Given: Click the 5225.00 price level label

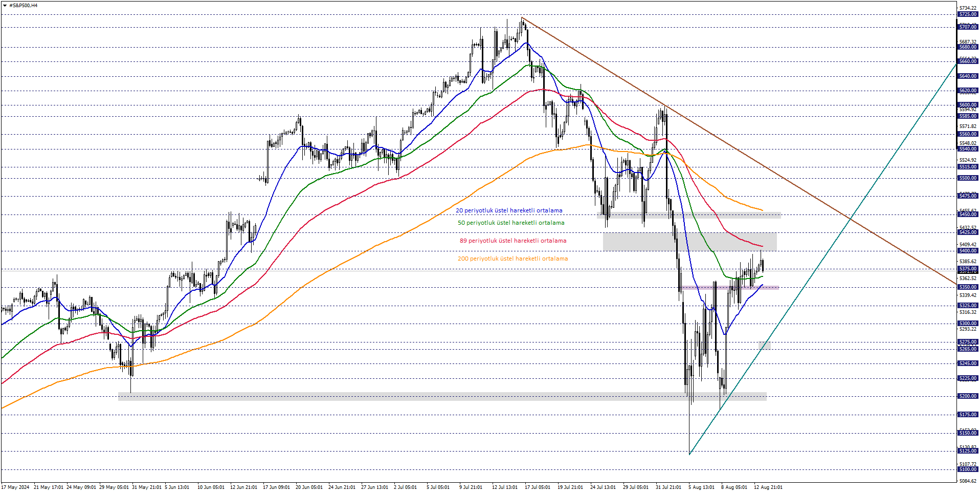Looking at the screenshot, I should 968,378.
